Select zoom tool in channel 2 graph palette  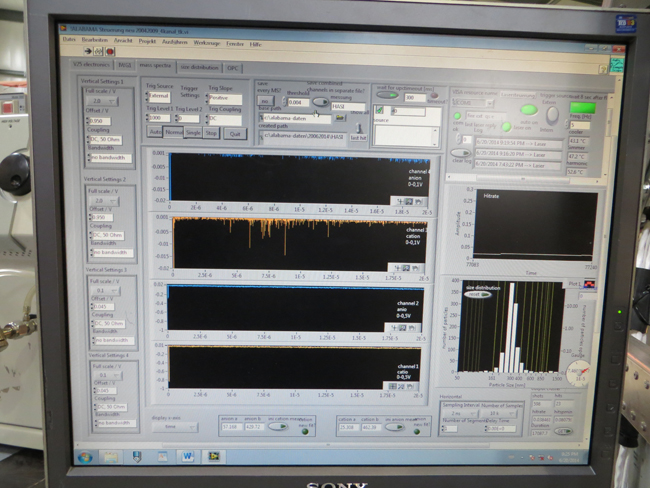(x=402, y=328)
